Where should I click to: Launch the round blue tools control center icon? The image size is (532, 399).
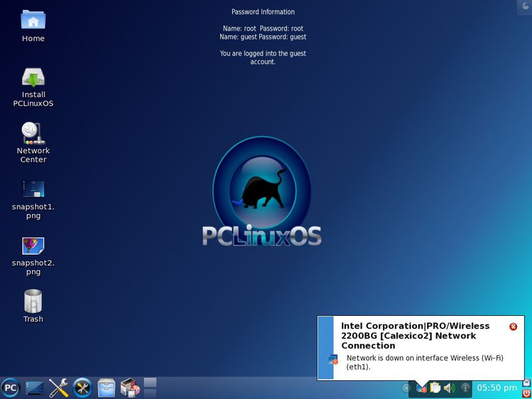pos(82,388)
